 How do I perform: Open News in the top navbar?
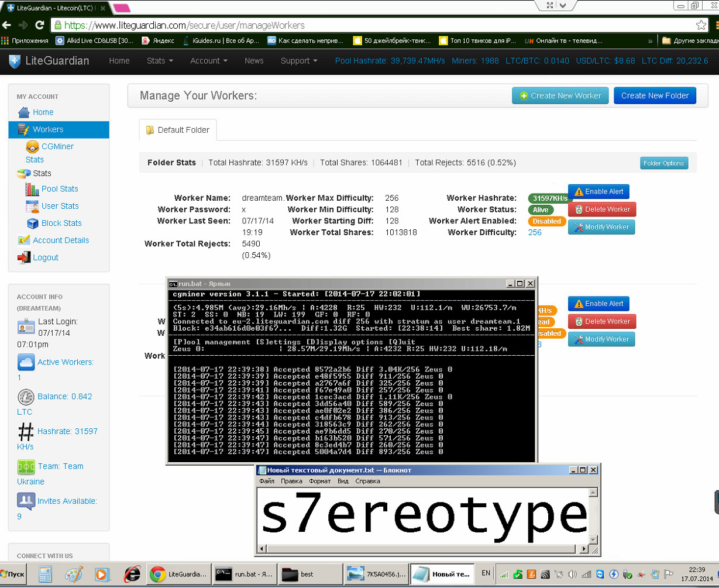[x=254, y=61]
